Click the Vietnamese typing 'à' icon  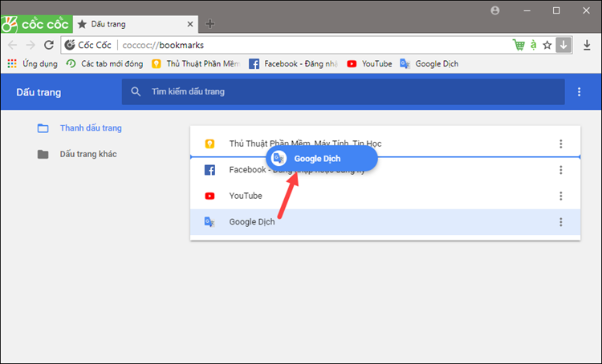pos(533,45)
